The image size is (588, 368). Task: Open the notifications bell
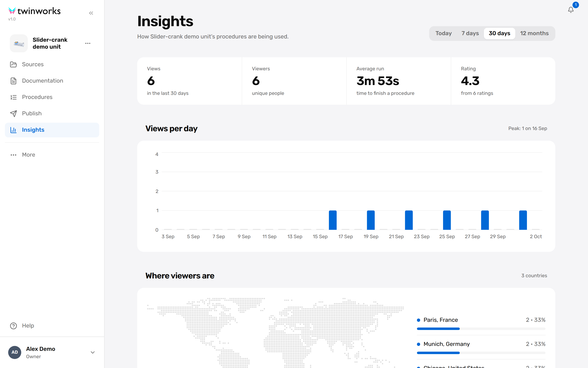click(x=571, y=10)
